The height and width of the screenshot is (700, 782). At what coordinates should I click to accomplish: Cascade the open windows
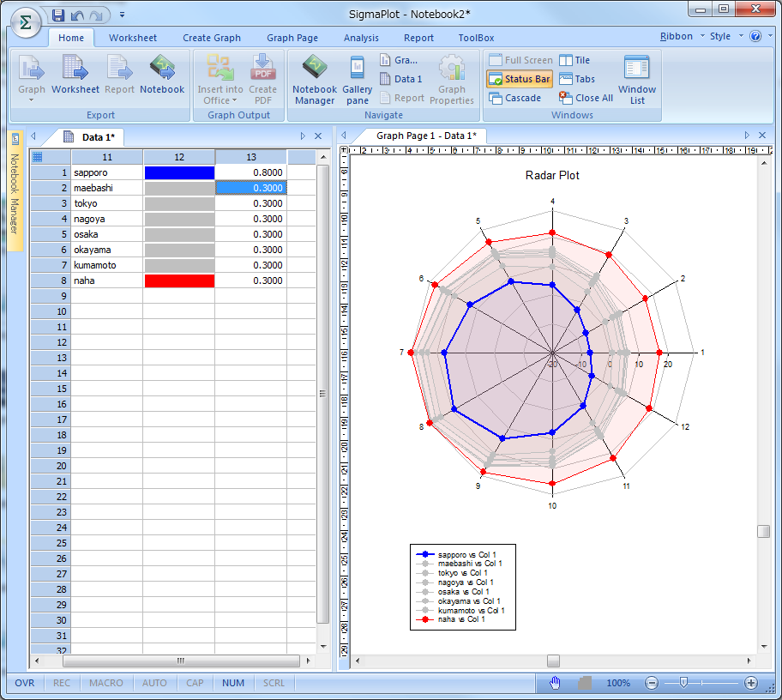click(x=514, y=98)
